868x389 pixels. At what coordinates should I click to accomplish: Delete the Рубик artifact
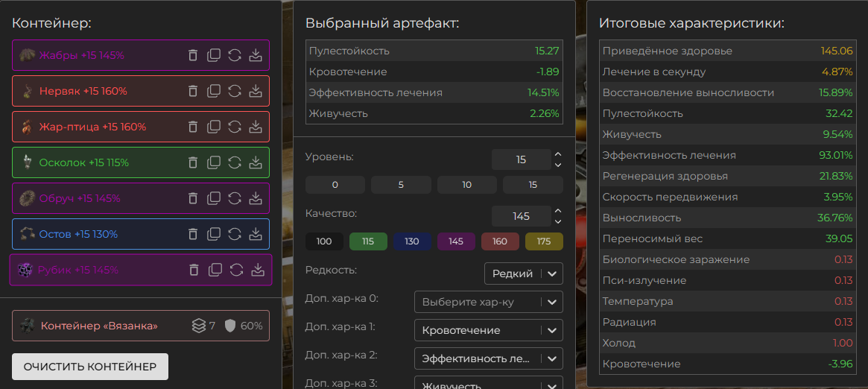click(x=194, y=270)
